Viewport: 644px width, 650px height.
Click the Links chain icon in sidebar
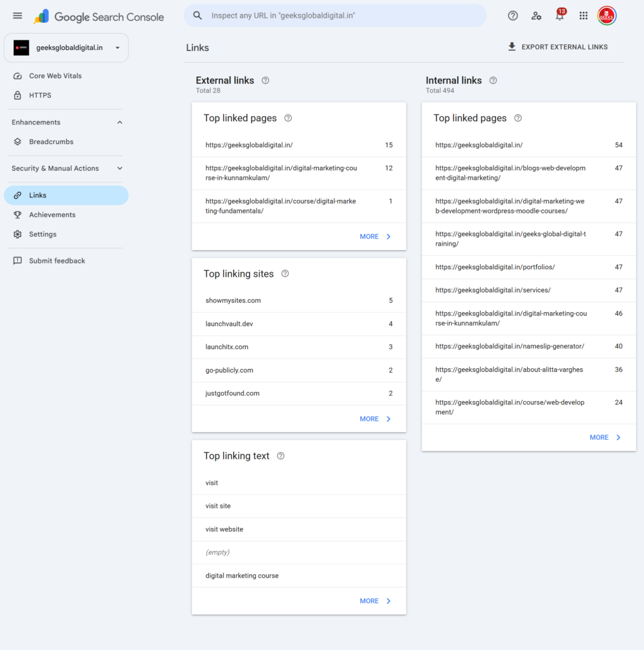[x=17, y=196]
